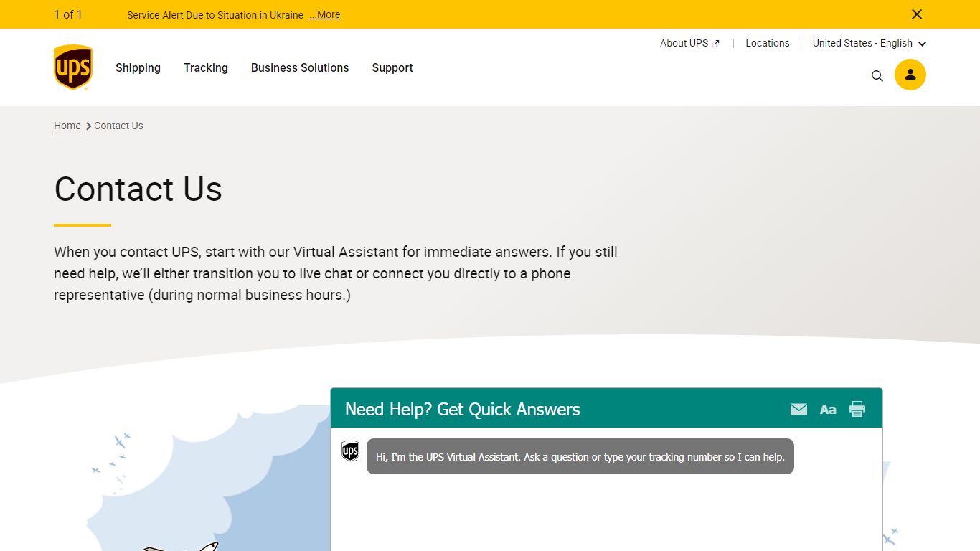This screenshot has width=980, height=551.
Task: Open the Tracking menu
Action: coord(206,67)
